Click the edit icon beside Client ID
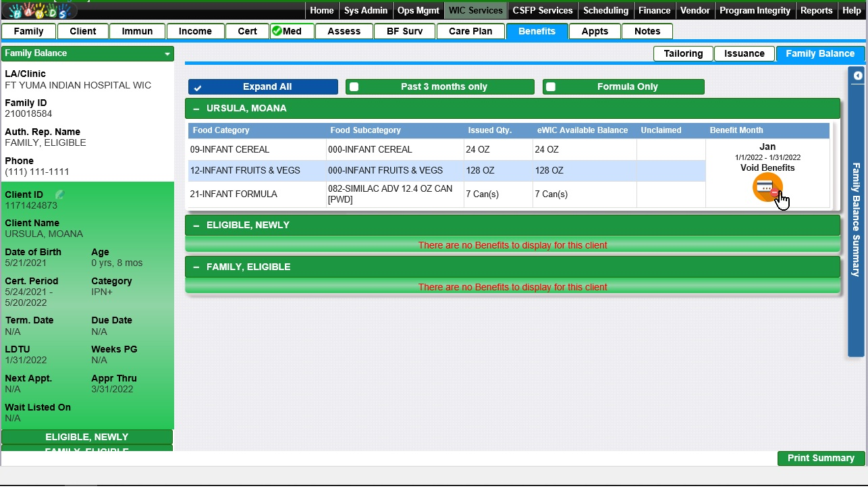Screen dimensions: 868x499 pos(60,194)
